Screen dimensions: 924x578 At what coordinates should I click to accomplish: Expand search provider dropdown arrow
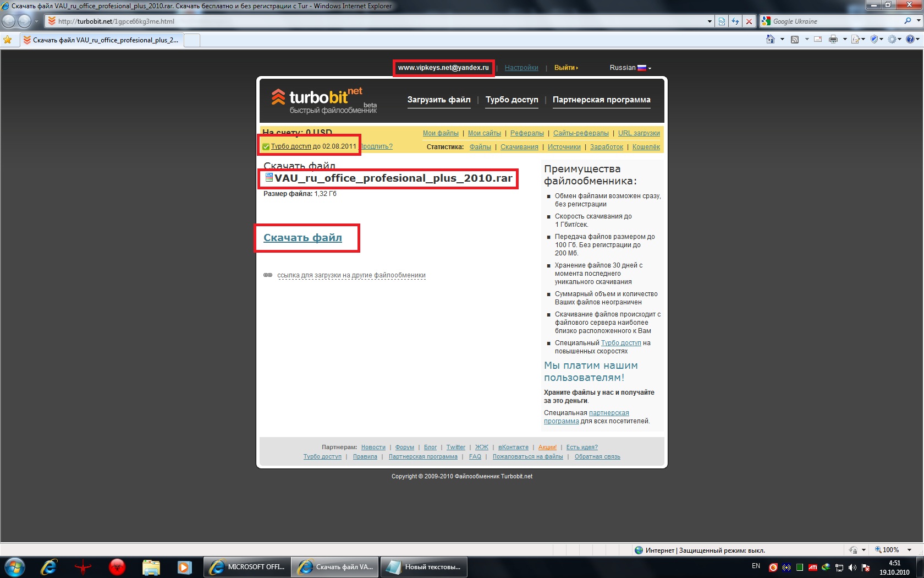(x=918, y=21)
